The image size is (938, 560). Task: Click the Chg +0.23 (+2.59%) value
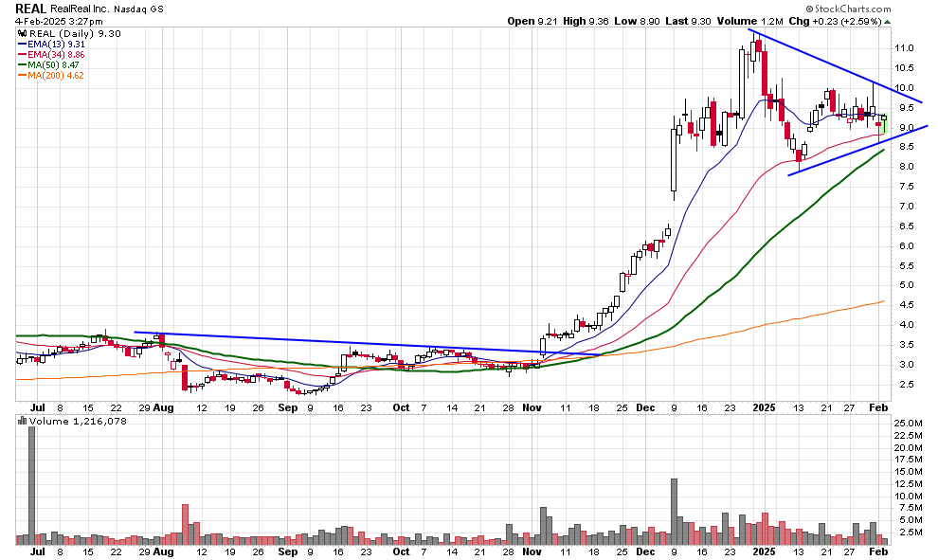click(835, 21)
